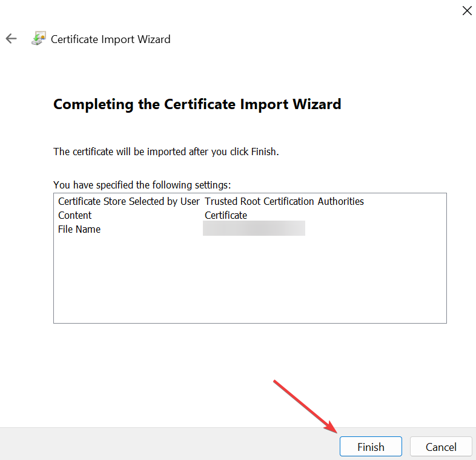Click the 'You have specified the following settings' label
The image size is (476, 460).
click(x=142, y=185)
